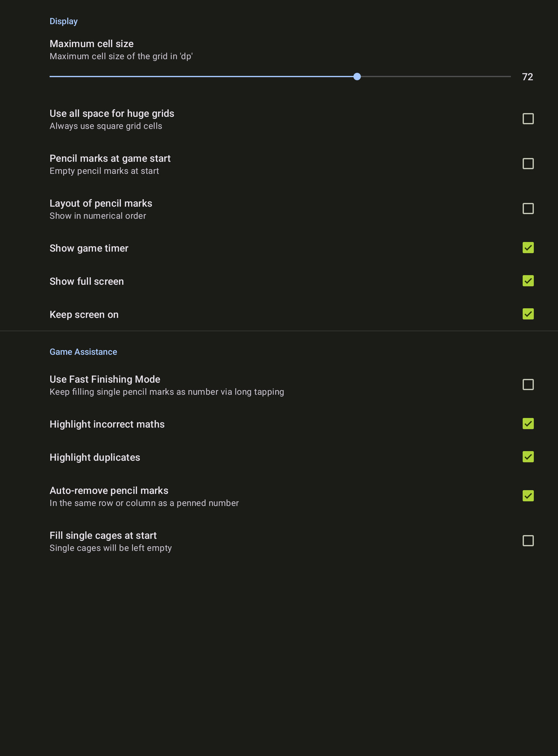
Task: Check Fill single cages at start
Action: 528,541
